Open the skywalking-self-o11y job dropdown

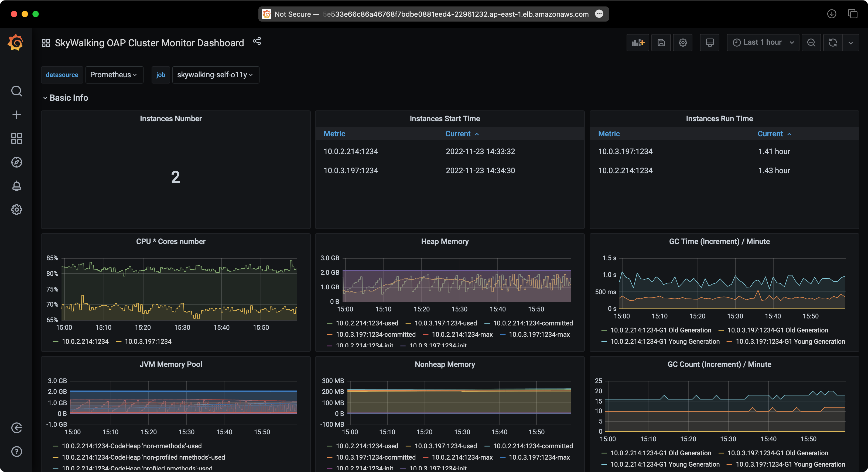[x=215, y=75]
